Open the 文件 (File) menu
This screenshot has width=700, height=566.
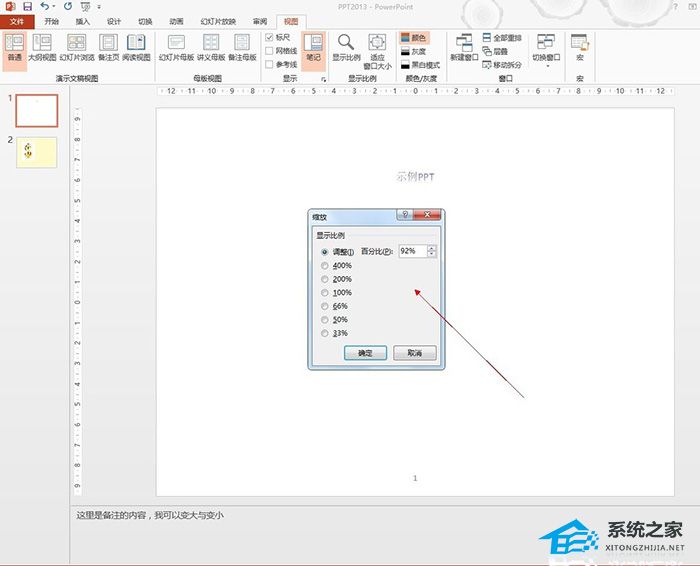(x=16, y=21)
